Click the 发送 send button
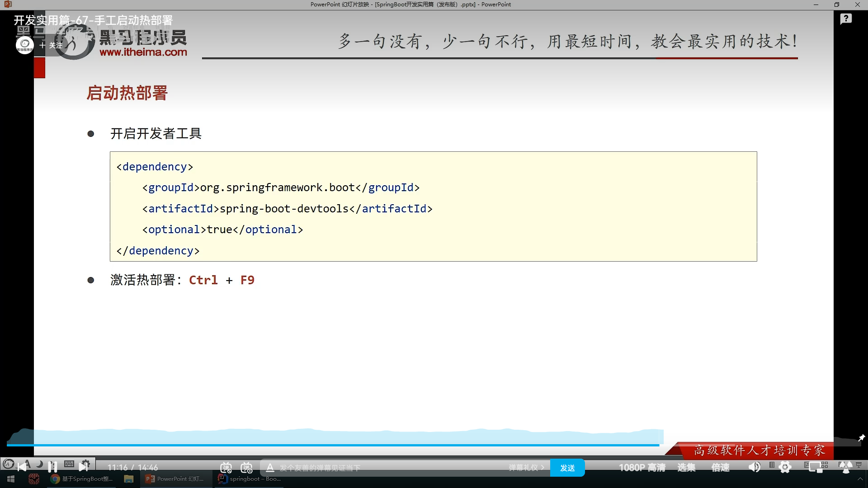Viewport: 868px width, 488px height. pyautogui.click(x=567, y=468)
